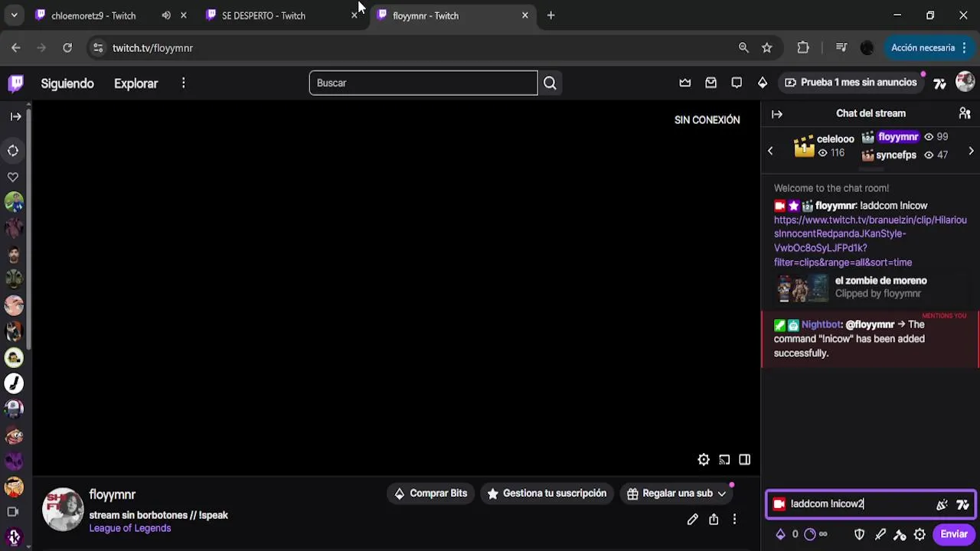
Task: Click the edit pencil icon under stream
Action: (692, 520)
